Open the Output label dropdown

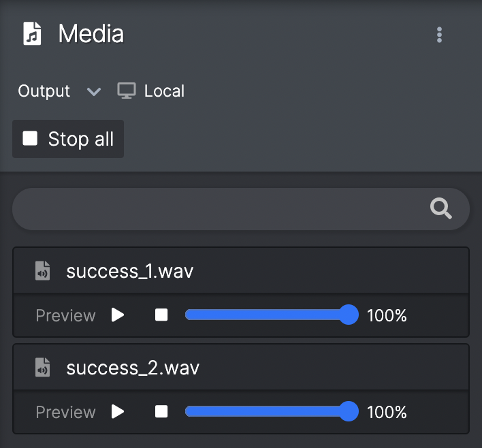(44, 91)
